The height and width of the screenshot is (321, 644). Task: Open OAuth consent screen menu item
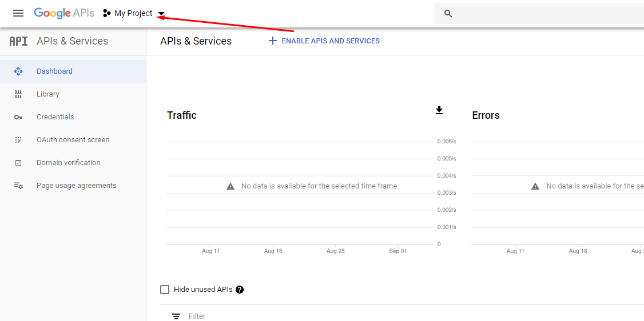click(73, 140)
